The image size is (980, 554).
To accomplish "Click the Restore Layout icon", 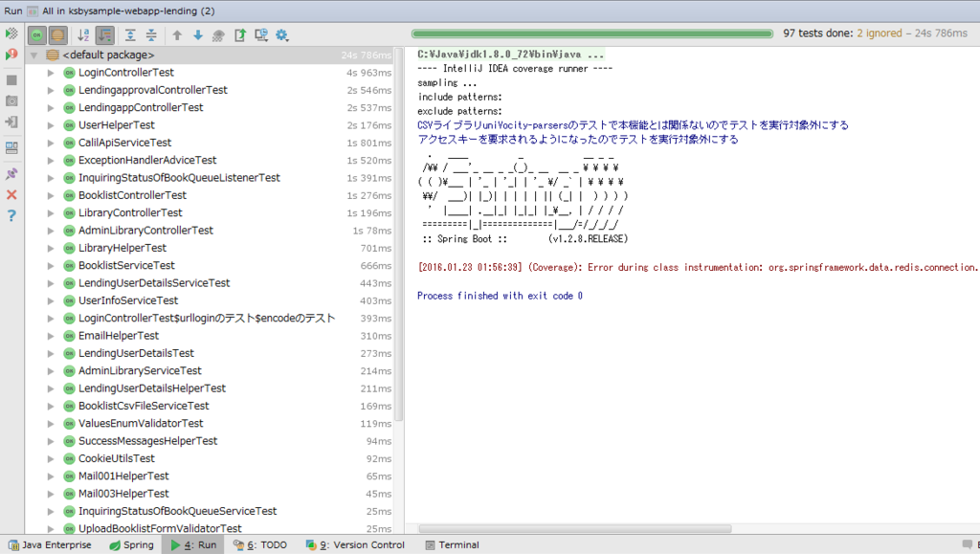I will pos(11,148).
